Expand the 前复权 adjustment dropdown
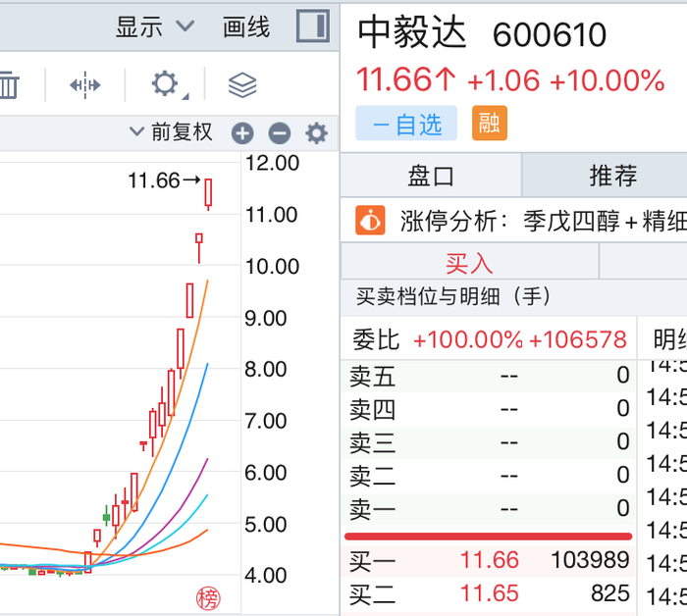This screenshot has width=687, height=616. point(171,131)
